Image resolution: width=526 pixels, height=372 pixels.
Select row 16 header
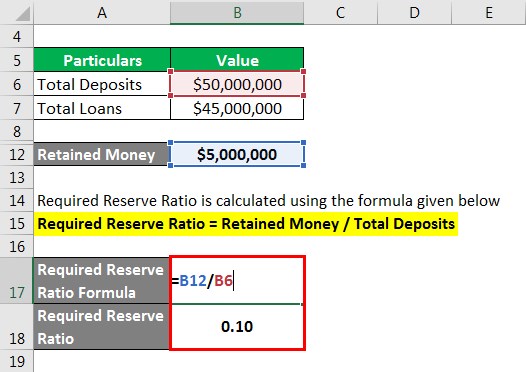point(17,247)
